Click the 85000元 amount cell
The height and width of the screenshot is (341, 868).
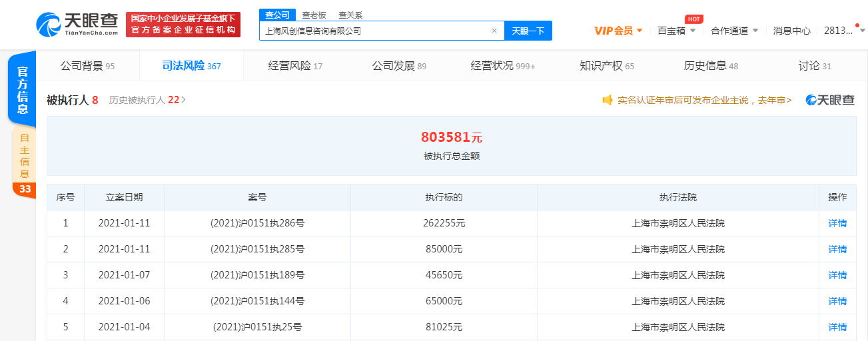[x=444, y=249]
